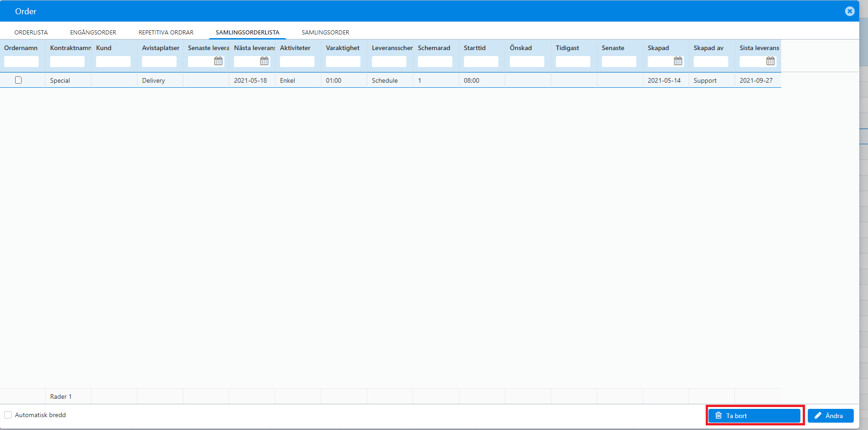
Task: Focus the Kund filter field
Action: point(113,62)
